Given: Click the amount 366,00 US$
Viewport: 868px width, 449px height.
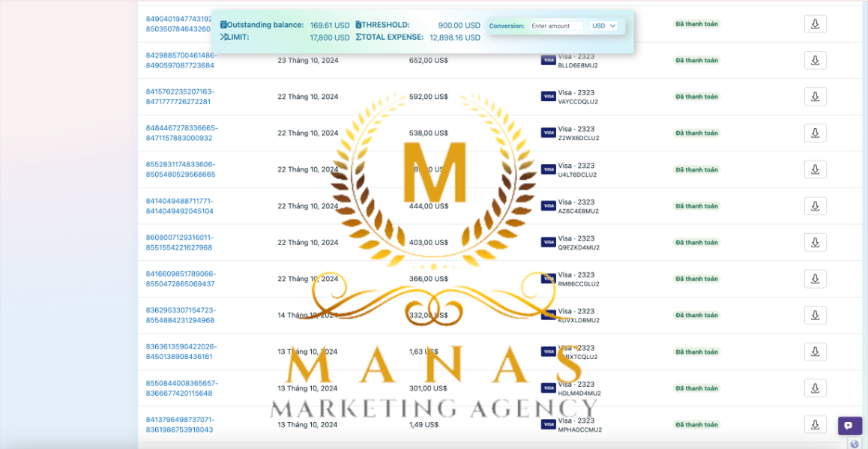Looking at the screenshot, I should [429, 279].
